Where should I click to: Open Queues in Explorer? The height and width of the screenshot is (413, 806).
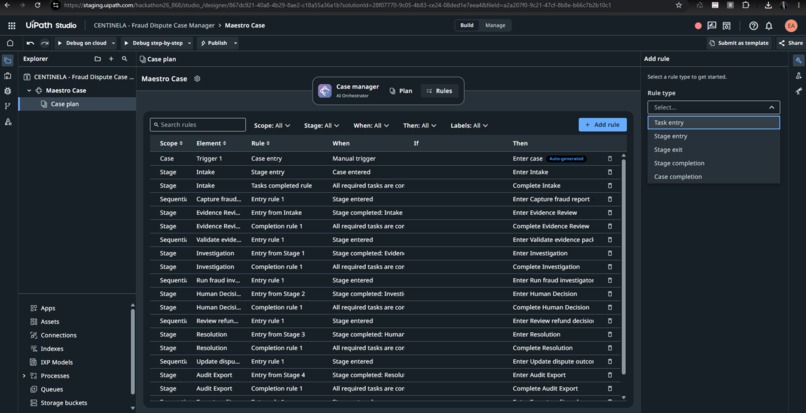tap(51, 389)
